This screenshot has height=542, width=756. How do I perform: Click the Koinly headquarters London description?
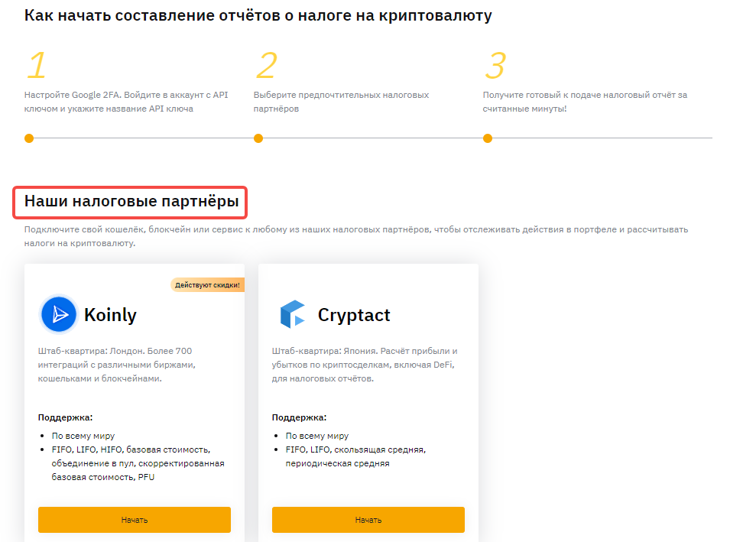(115, 365)
